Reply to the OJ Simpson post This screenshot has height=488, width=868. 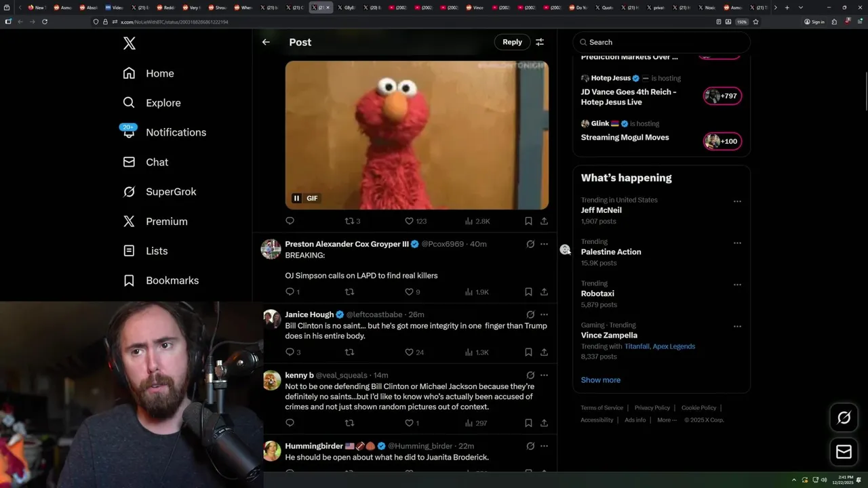(292, 292)
